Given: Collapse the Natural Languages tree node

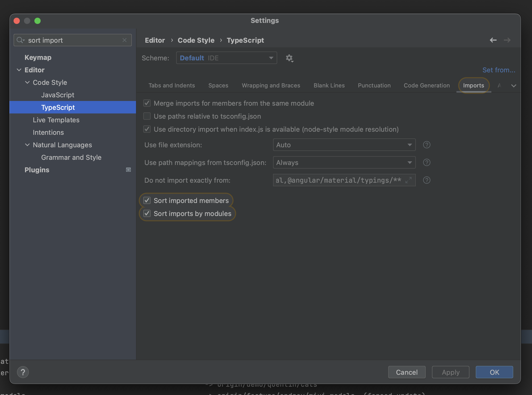Looking at the screenshot, I should click(x=27, y=145).
